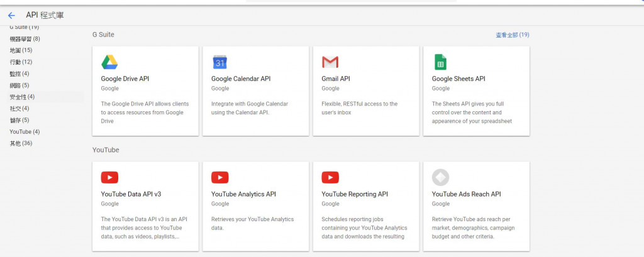Click the gray YouTube Ads Reach API icon
The width and height of the screenshot is (644, 257).
click(440, 177)
